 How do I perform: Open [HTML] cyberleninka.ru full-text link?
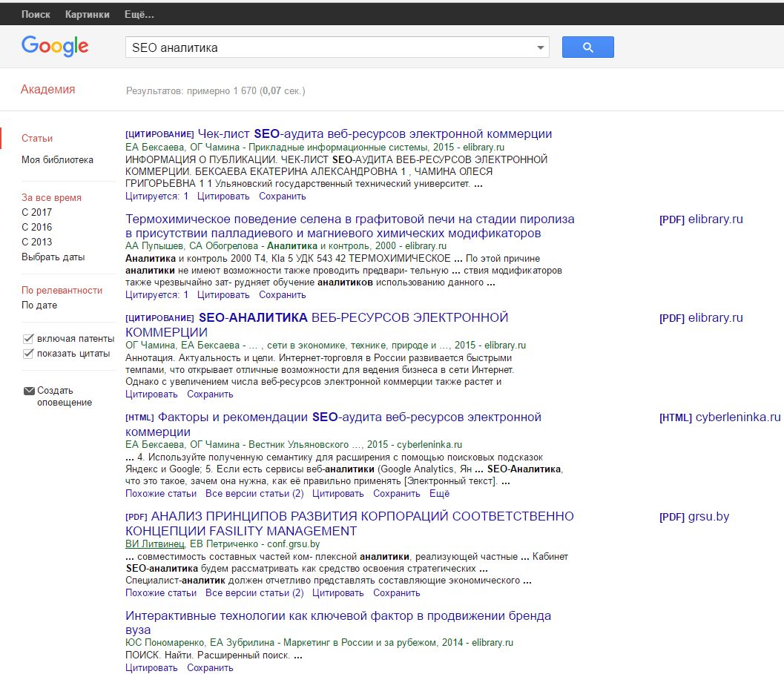[719, 417]
